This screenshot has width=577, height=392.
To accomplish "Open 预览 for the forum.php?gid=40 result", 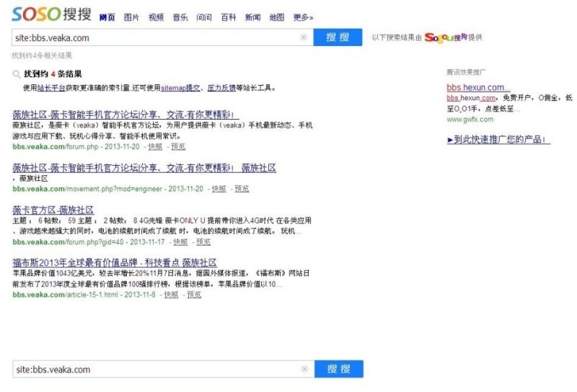I will click(x=203, y=242).
